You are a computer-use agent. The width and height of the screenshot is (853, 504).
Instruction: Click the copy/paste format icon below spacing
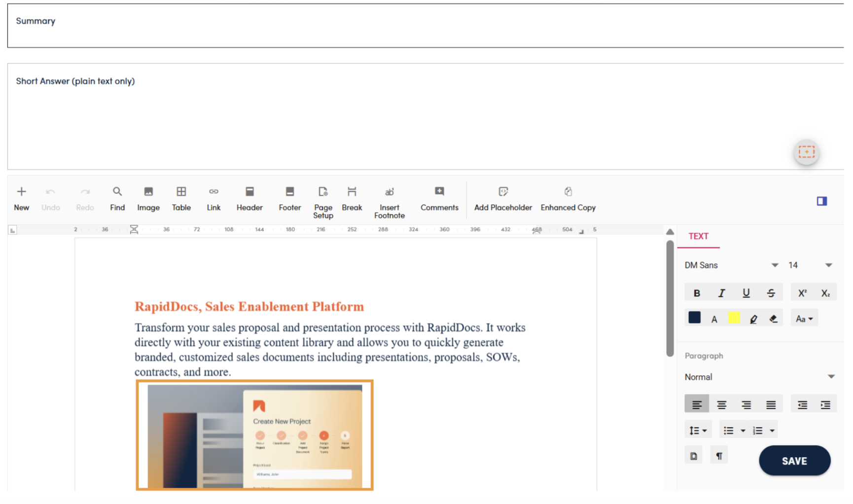(x=694, y=456)
